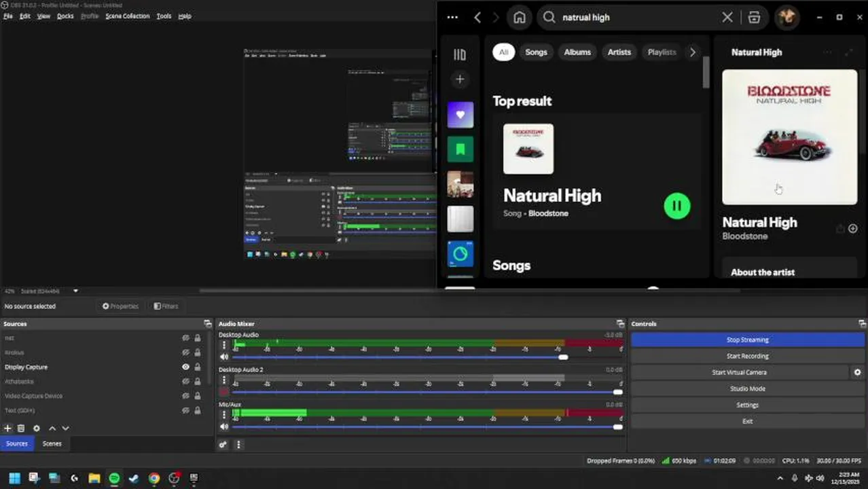Open Spotify user profile avatar
The width and height of the screenshot is (868, 489).
(x=786, y=18)
